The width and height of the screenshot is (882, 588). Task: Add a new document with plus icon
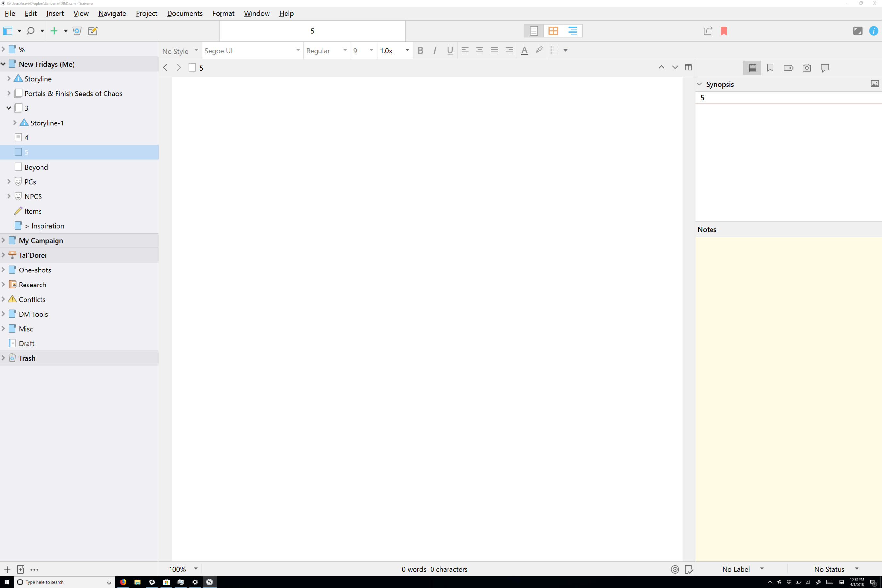[54, 31]
